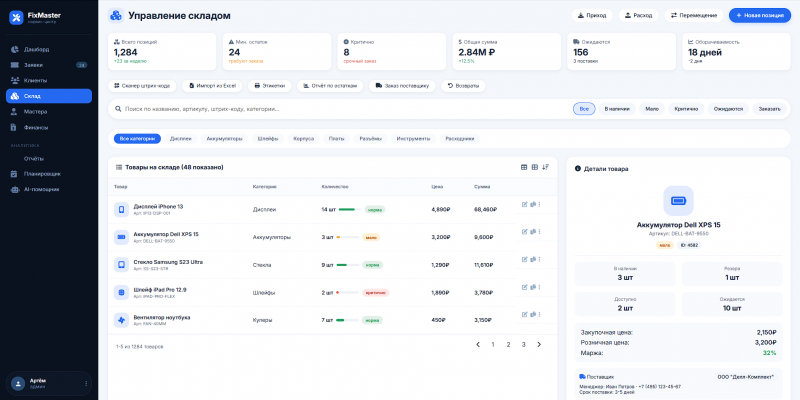Image resolution: width=800 pixels, height=400 pixels.
Task: Select the Все категории category tab
Action: click(x=137, y=139)
